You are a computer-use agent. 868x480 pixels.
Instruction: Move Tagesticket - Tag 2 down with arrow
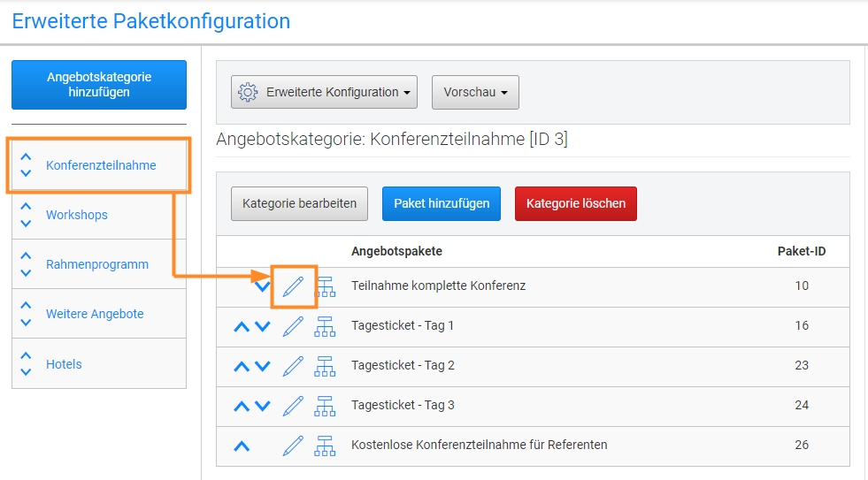tap(263, 366)
